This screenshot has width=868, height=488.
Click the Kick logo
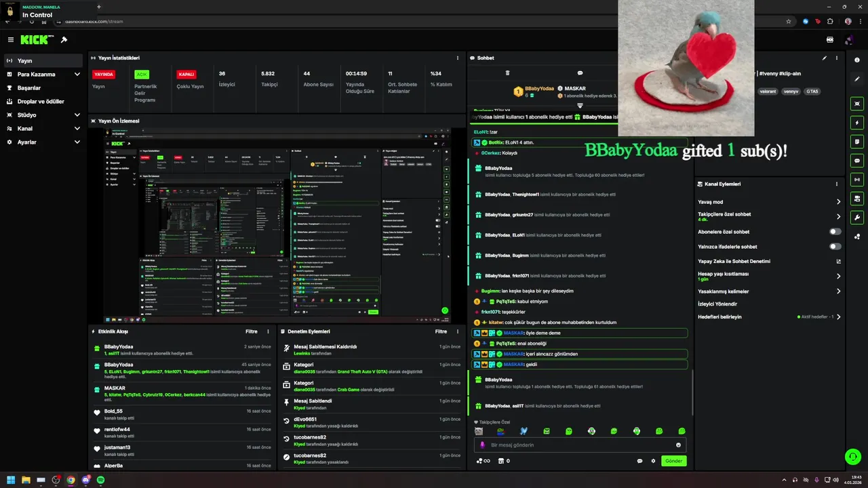34,40
